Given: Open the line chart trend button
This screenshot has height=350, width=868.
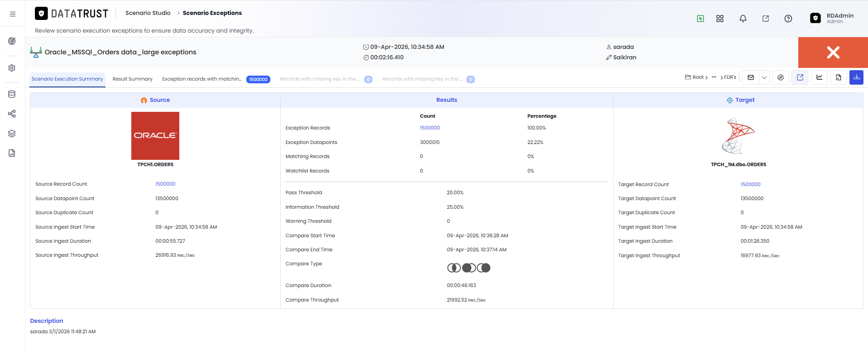Looking at the screenshot, I should coord(820,77).
